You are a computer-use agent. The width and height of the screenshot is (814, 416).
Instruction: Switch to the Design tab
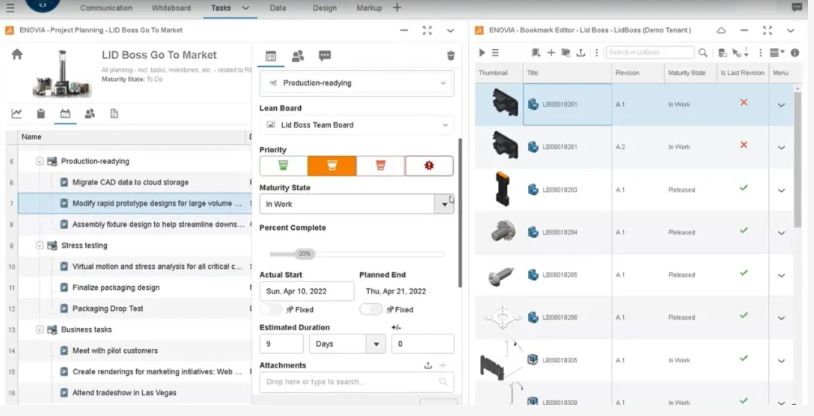click(x=324, y=8)
